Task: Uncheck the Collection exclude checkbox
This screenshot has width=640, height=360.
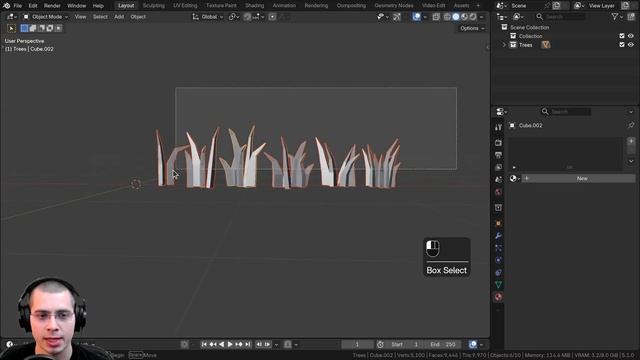Action: coord(622,36)
